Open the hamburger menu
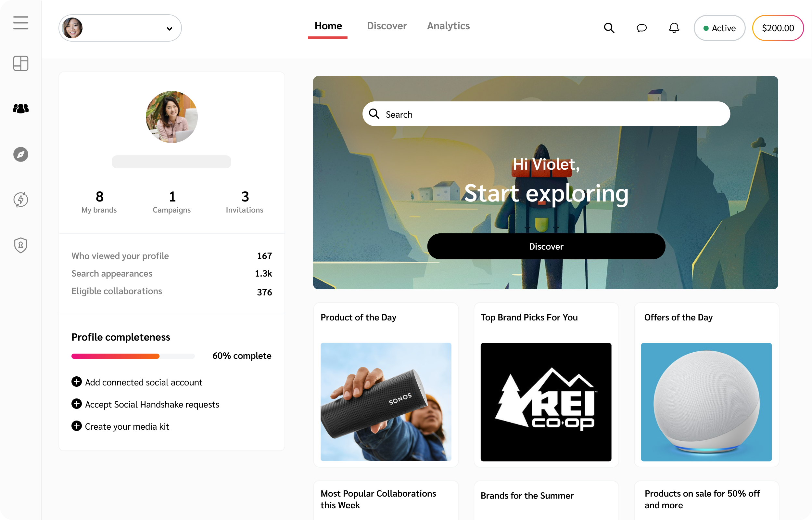 (20, 23)
